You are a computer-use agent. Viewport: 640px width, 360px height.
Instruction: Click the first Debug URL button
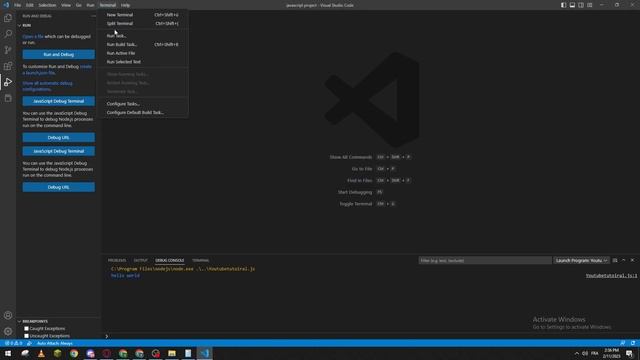[58, 137]
